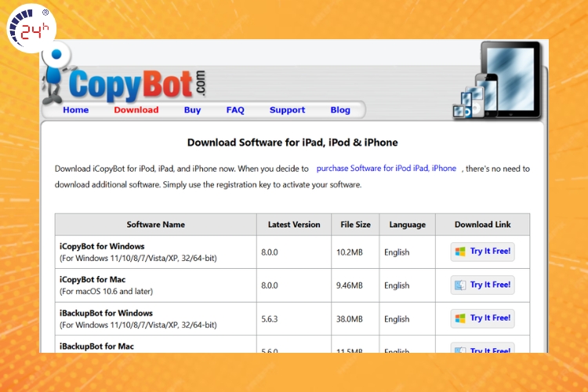Image resolution: width=588 pixels, height=392 pixels.
Task: Click the Windows icon in iBackupBot for Windows row
Action: 460,318
